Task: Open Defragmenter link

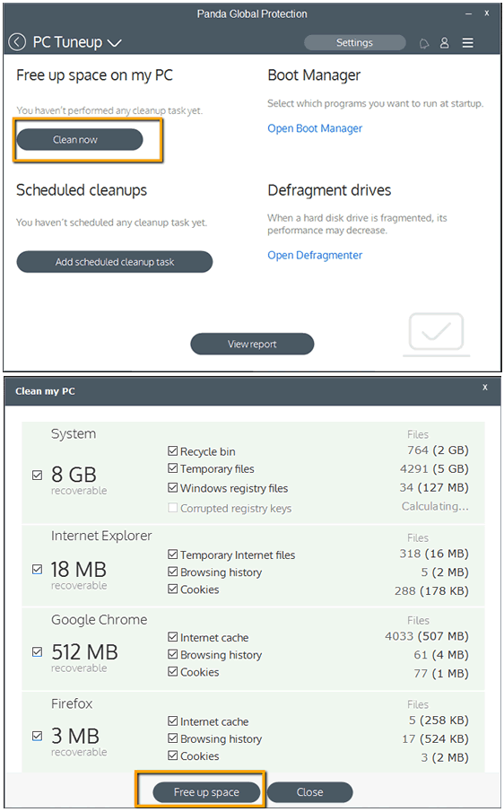Action: pyautogui.click(x=315, y=255)
